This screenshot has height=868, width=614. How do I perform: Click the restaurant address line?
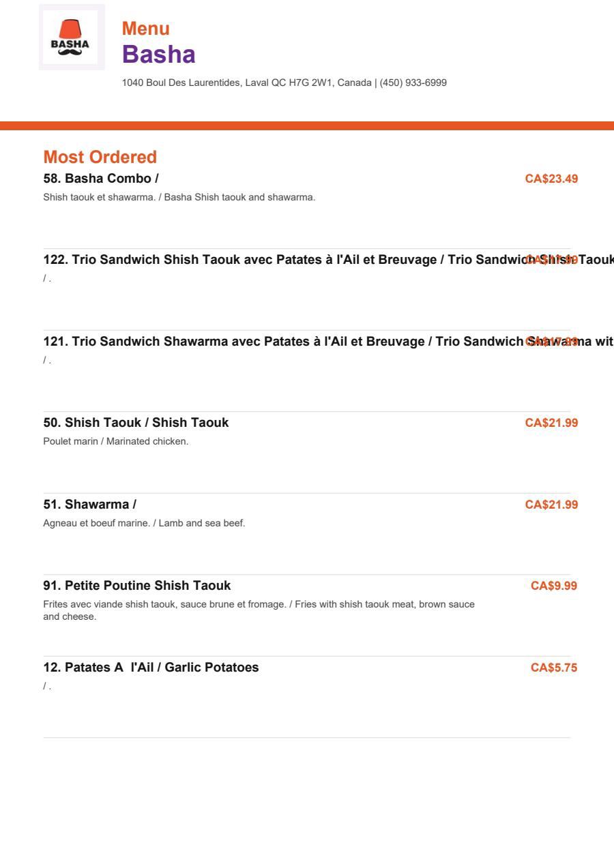pos(284,83)
